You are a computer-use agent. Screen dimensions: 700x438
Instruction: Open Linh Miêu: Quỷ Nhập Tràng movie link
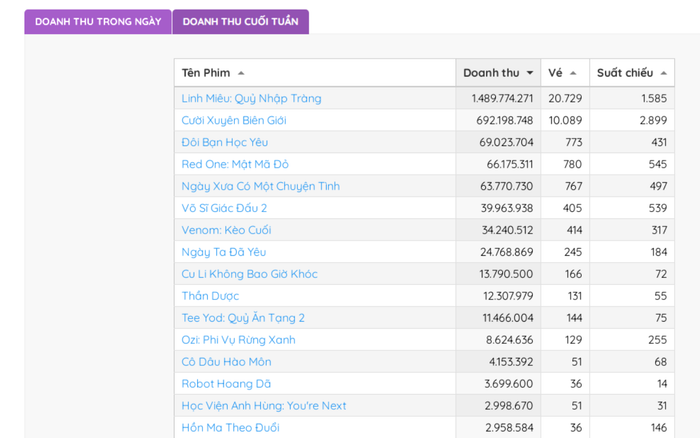(x=251, y=98)
